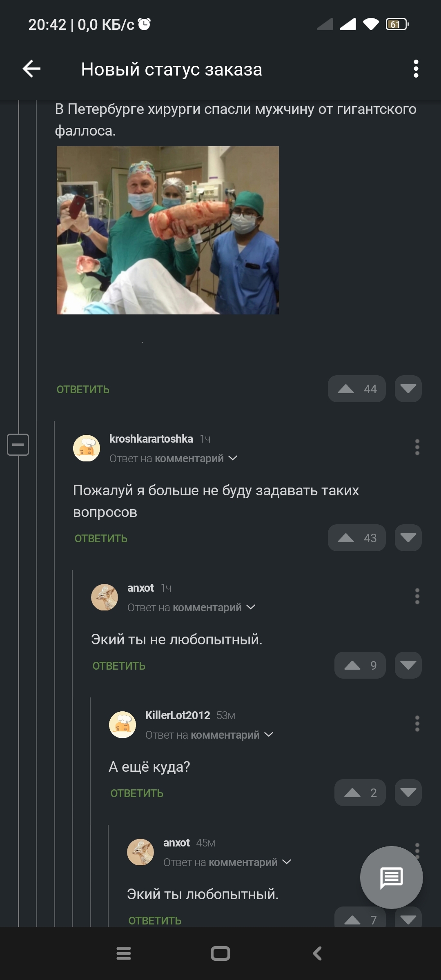441x980 pixels.
Task: Tap the floating comment compose button
Action: point(391,877)
